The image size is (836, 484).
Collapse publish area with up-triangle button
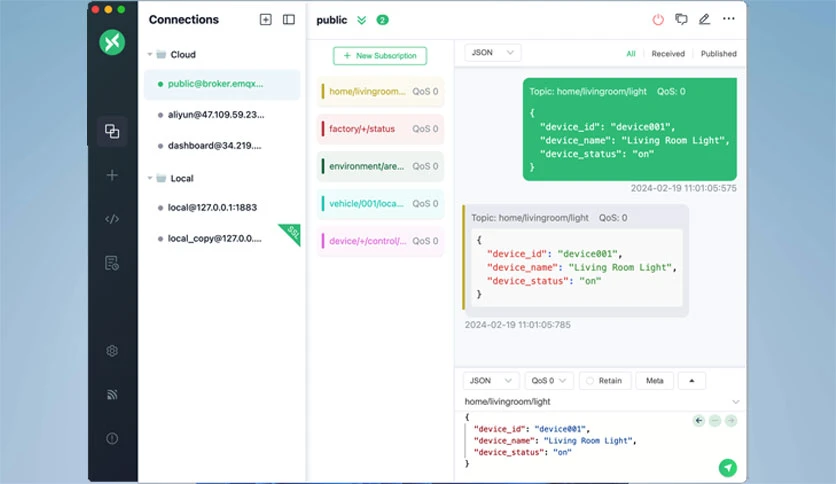tap(692, 381)
